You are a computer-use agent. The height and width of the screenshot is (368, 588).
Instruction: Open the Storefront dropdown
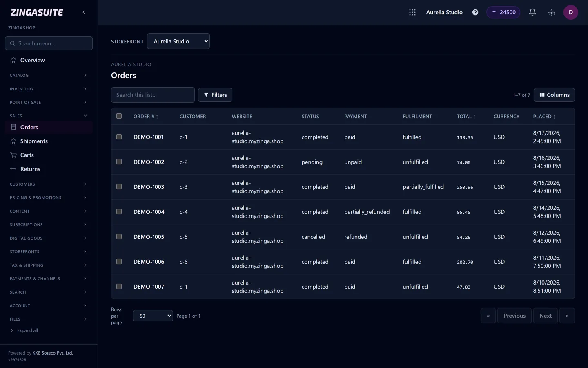coord(178,41)
